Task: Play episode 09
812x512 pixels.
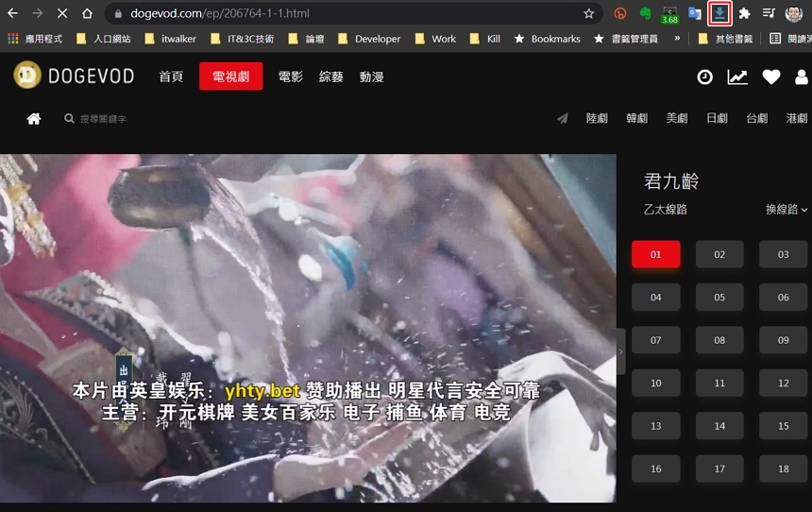Action: (x=783, y=340)
